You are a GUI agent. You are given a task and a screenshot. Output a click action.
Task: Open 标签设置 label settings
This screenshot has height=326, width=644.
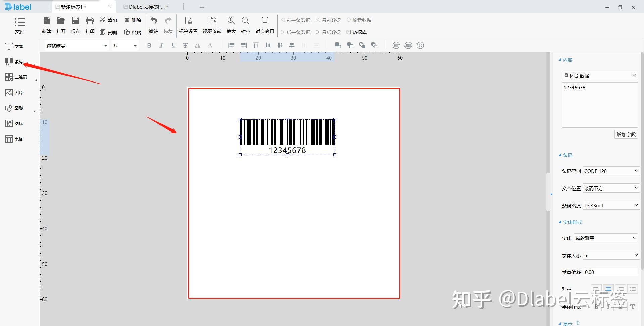(x=188, y=25)
